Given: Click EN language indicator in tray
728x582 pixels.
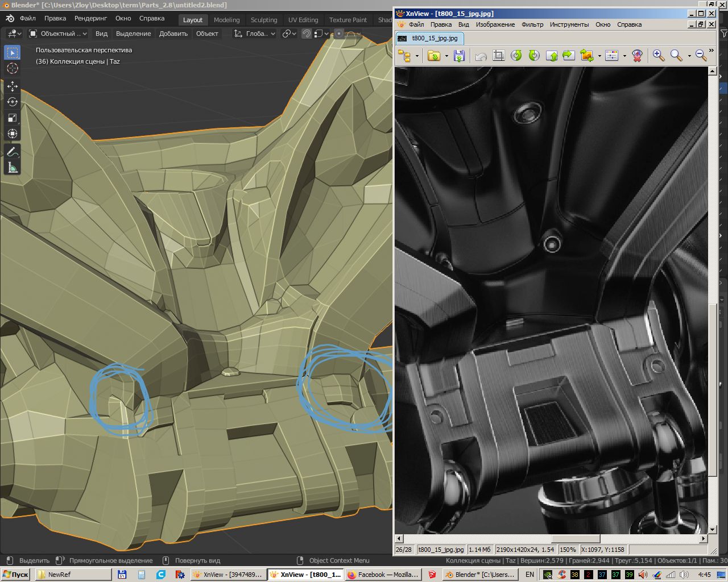Looking at the screenshot, I should point(530,575).
